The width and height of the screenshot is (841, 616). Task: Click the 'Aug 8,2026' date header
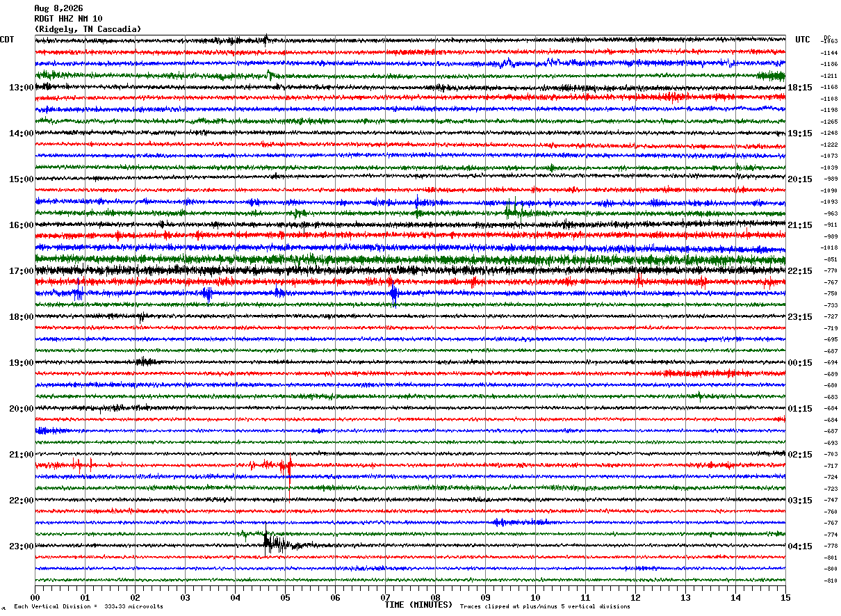coord(60,8)
